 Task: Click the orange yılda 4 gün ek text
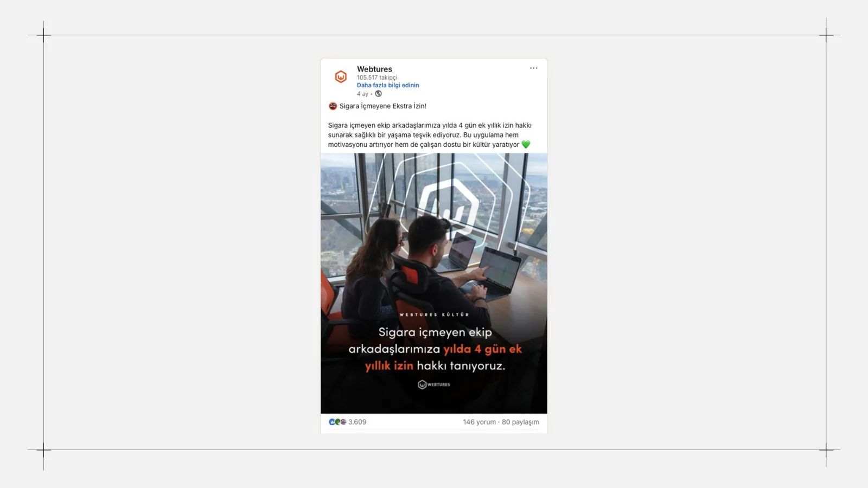pyautogui.click(x=482, y=349)
